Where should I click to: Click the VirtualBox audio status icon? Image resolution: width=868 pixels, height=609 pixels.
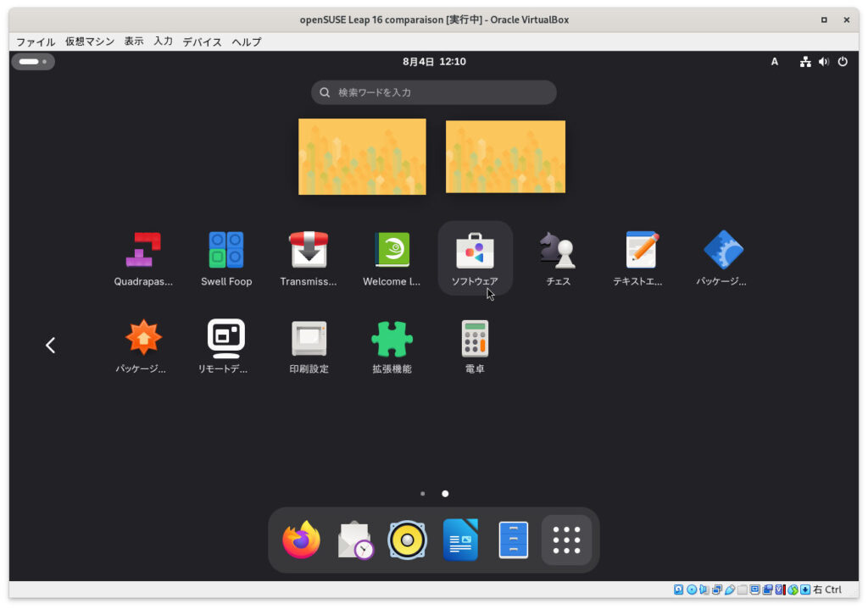704,590
